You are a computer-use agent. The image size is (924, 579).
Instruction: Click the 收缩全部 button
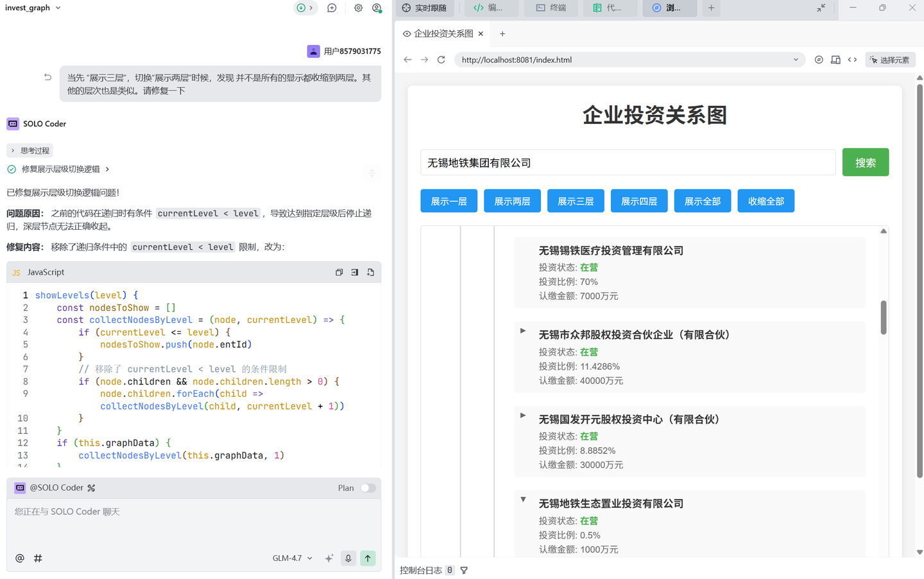pos(766,201)
